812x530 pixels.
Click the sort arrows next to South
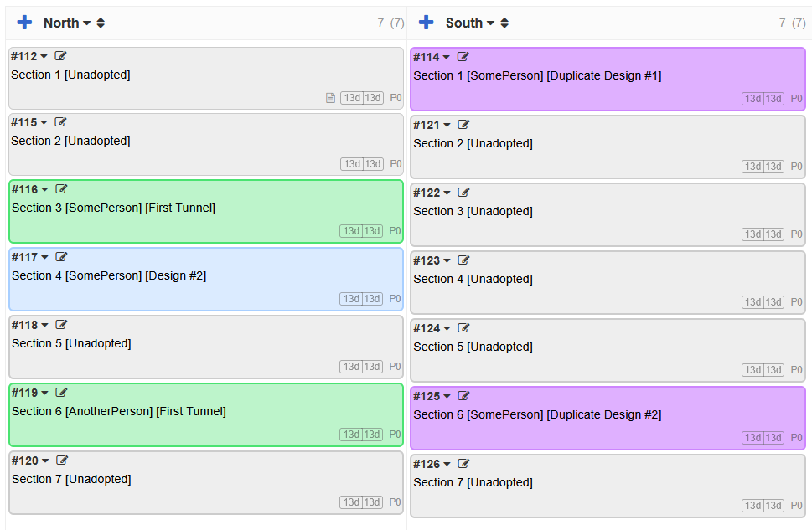point(504,23)
